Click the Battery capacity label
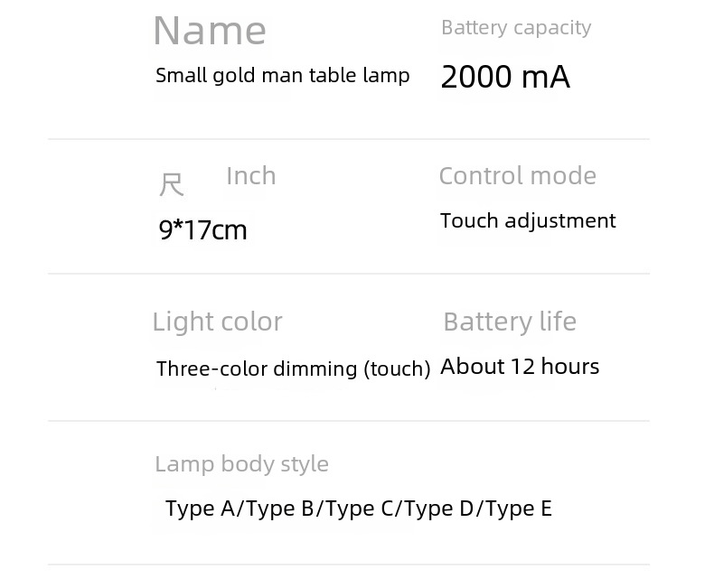This screenshot has width=714, height=588. point(515,28)
